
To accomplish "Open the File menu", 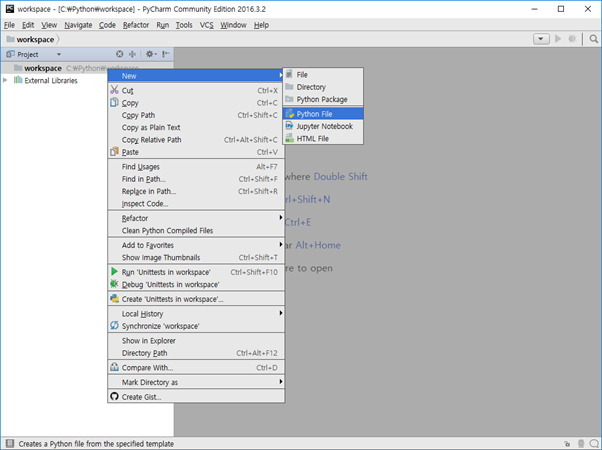I will click(9, 25).
